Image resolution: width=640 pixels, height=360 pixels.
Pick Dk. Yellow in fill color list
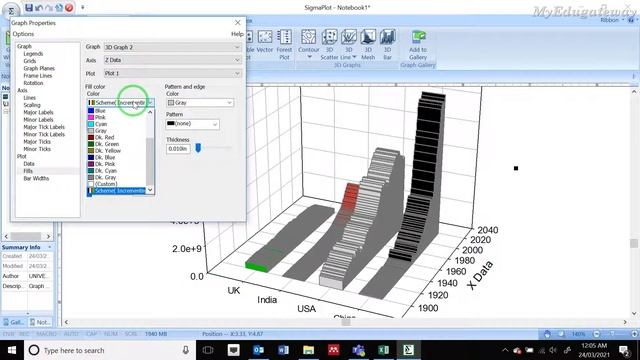pyautogui.click(x=117, y=151)
